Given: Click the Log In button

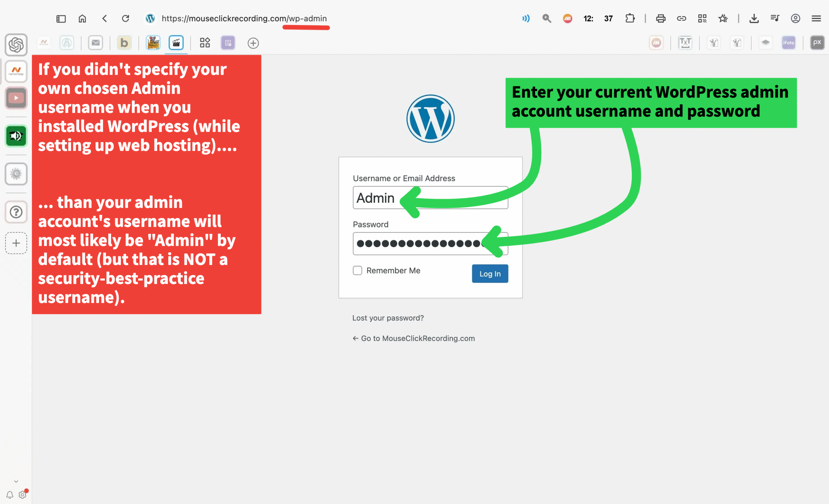Looking at the screenshot, I should [x=490, y=273].
